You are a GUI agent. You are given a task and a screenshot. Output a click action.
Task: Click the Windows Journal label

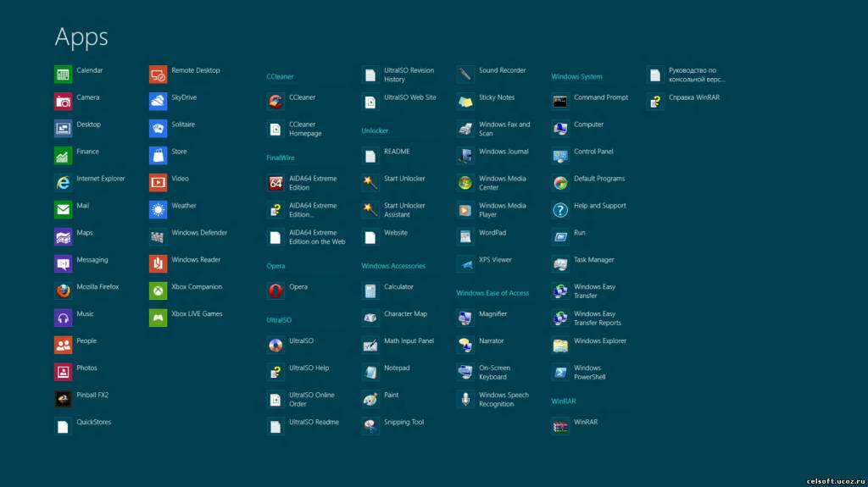tap(504, 152)
